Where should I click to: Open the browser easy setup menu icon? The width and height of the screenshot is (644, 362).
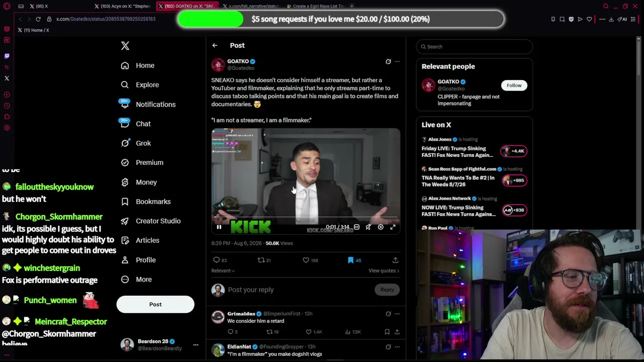pyautogui.click(x=633, y=19)
